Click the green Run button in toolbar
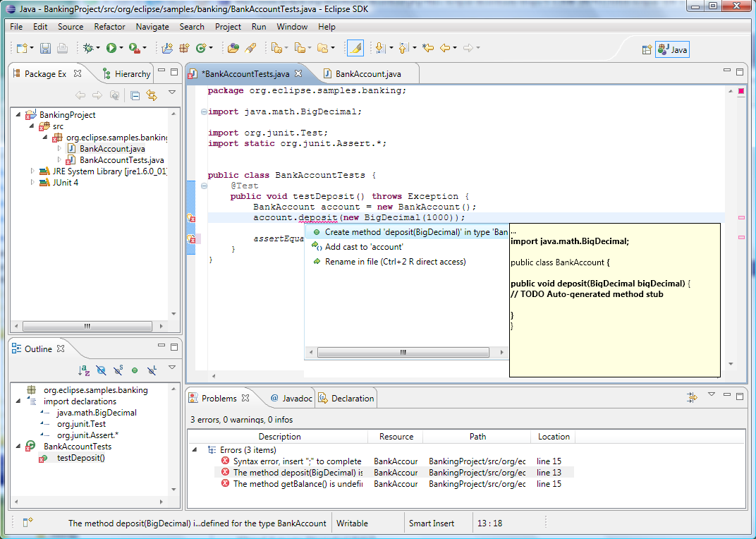756x539 pixels. [x=111, y=48]
